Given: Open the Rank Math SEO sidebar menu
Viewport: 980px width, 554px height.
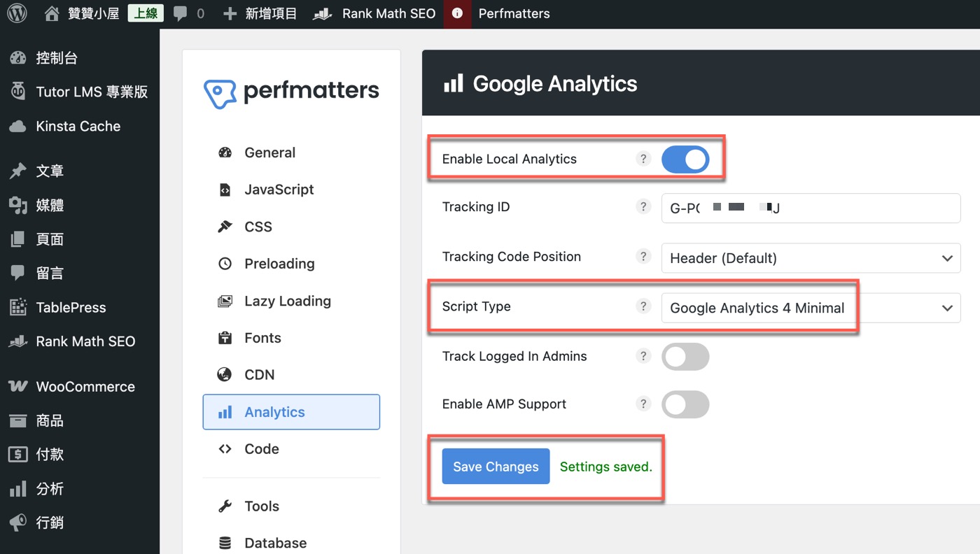Looking at the screenshot, I should 80,341.
